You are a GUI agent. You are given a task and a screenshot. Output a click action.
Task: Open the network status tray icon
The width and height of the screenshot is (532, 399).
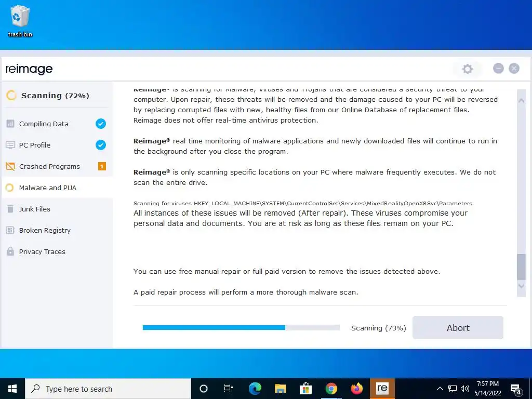tap(453, 389)
